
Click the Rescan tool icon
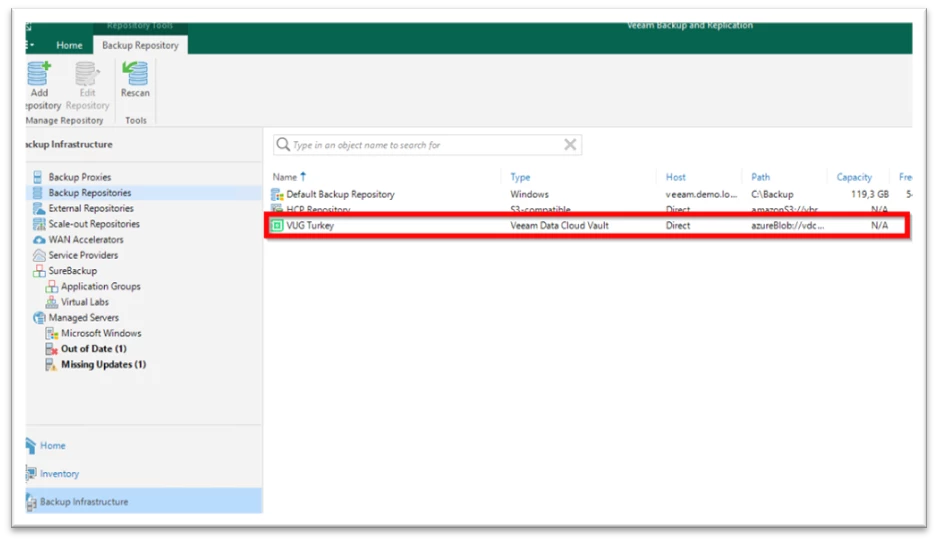click(135, 74)
